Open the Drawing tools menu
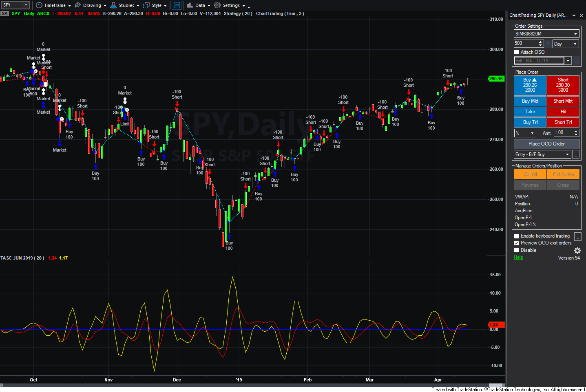 91,5
